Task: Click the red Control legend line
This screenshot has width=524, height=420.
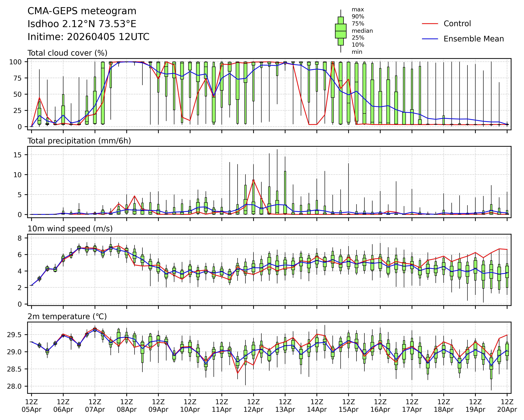Action: (430, 24)
